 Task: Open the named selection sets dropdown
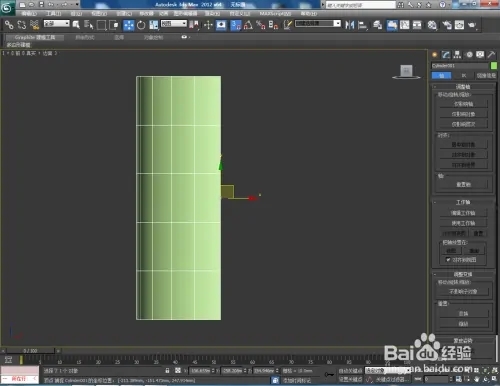pyautogui.click(x=318, y=24)
